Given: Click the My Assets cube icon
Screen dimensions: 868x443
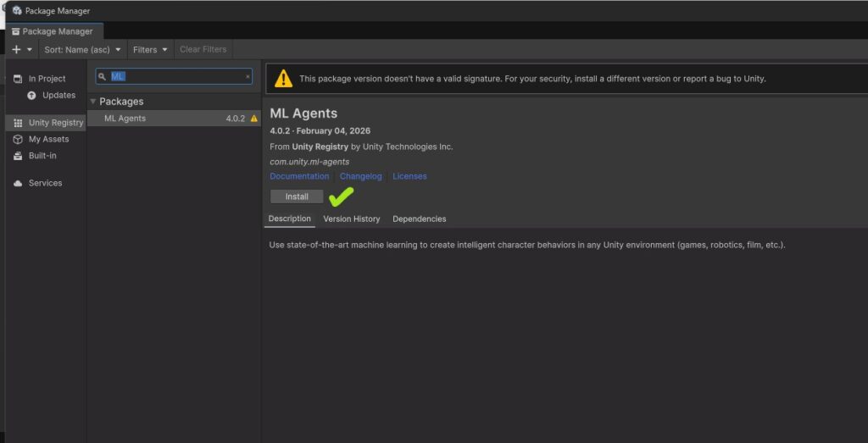Looking at the screenshot, I should (18, 139).
